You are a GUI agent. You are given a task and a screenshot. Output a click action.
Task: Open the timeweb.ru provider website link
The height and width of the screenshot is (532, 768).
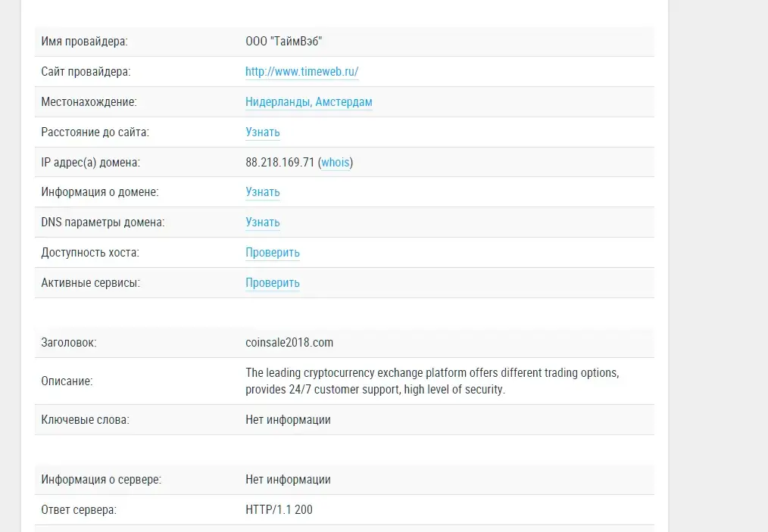pyautogui.click(x=301, y=71)
